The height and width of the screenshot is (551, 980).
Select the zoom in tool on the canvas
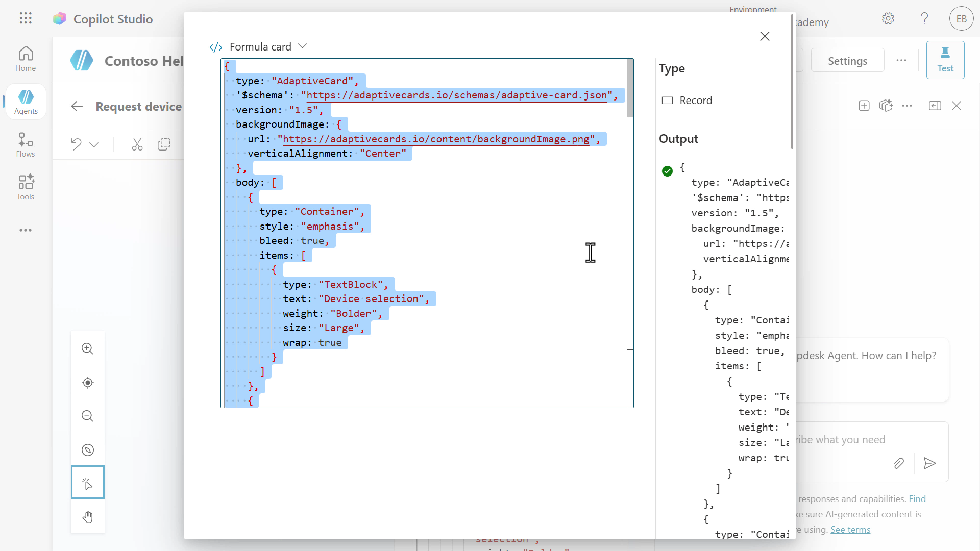click(x=87, y=348)
